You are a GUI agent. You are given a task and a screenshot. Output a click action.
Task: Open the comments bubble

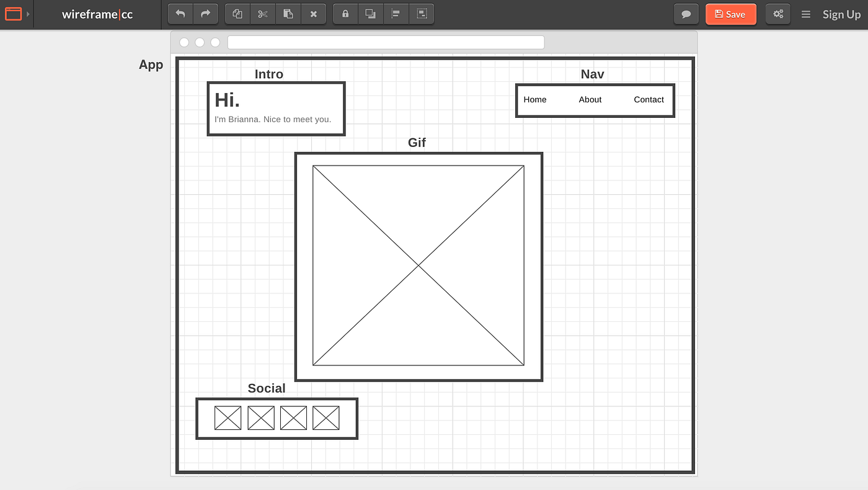(686, 14)
